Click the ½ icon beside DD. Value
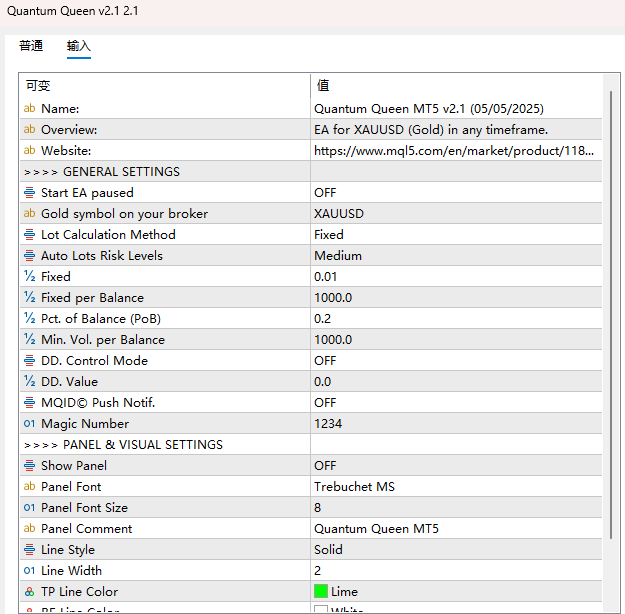The image size is (625, 614). pyautogui.click(x=29, y=382)
